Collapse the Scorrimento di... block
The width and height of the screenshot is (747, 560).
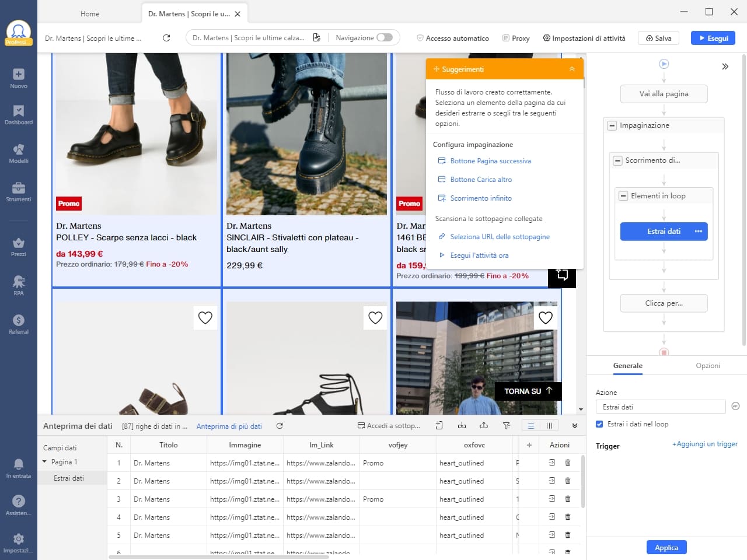pos(617,160)
